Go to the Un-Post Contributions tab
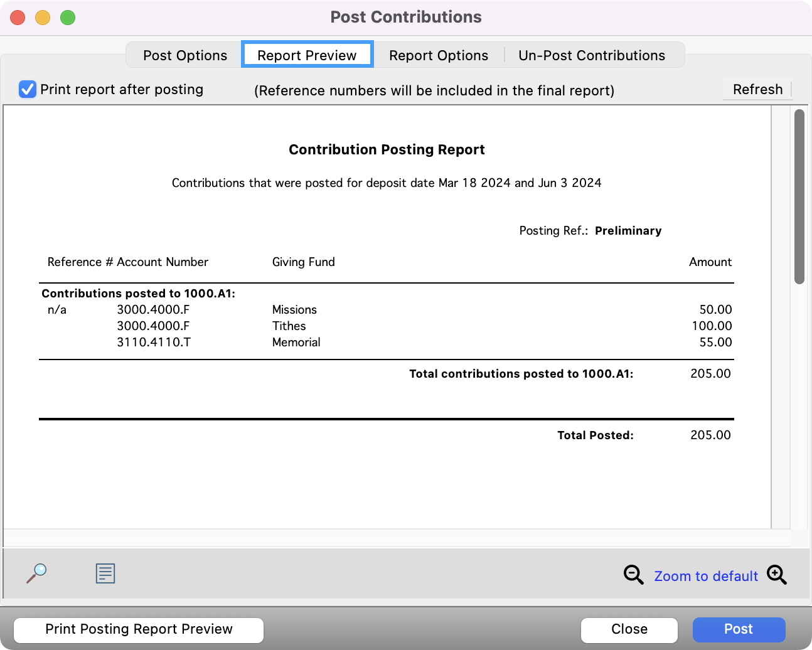Screen dimensions: 812x650 pyautogui.click(x=592, y=55)
